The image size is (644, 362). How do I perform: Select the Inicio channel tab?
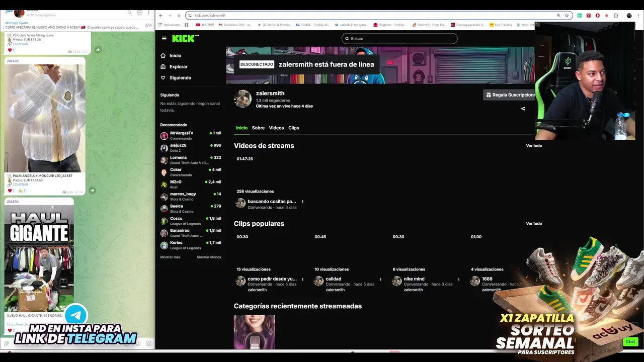[x=242, y=128]
